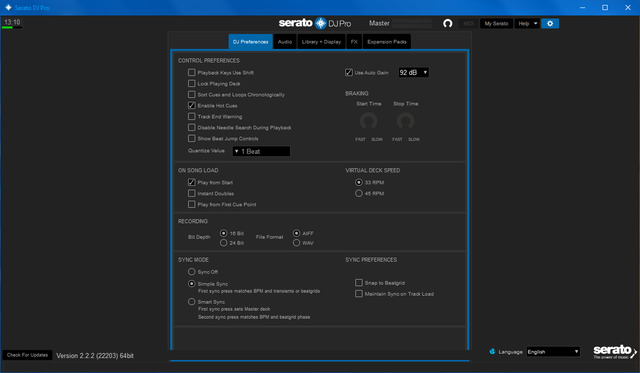Check Maintain Sync on Track Load
The image size is (640, 373).
359,293
